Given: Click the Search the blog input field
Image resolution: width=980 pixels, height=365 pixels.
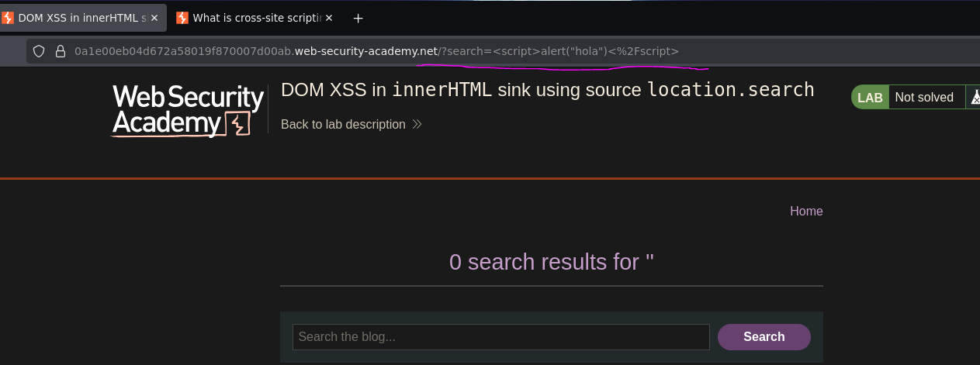Looking at the screenshot, I should (501, 337).
